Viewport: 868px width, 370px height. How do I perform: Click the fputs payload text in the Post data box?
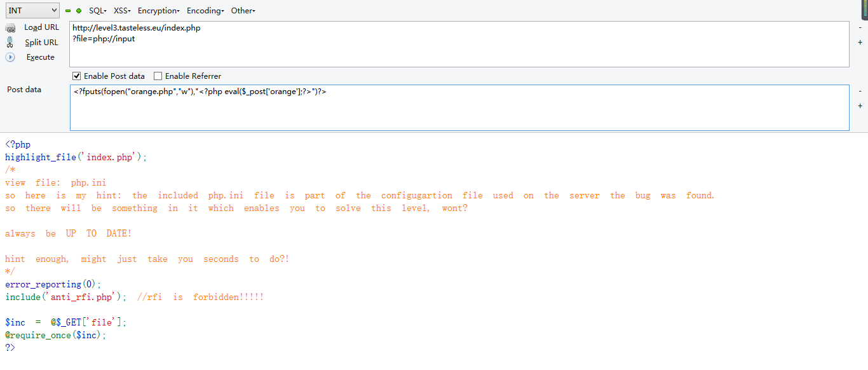[200, 92]
